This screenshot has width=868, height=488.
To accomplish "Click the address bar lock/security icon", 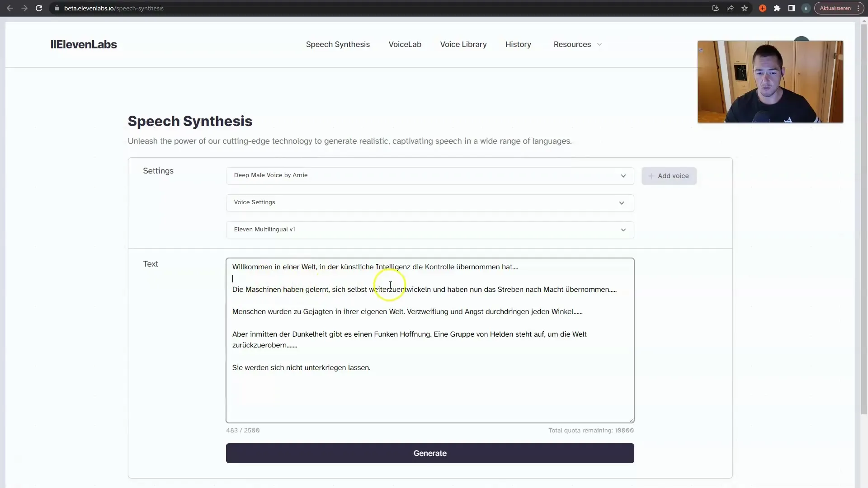I will 56,8.
